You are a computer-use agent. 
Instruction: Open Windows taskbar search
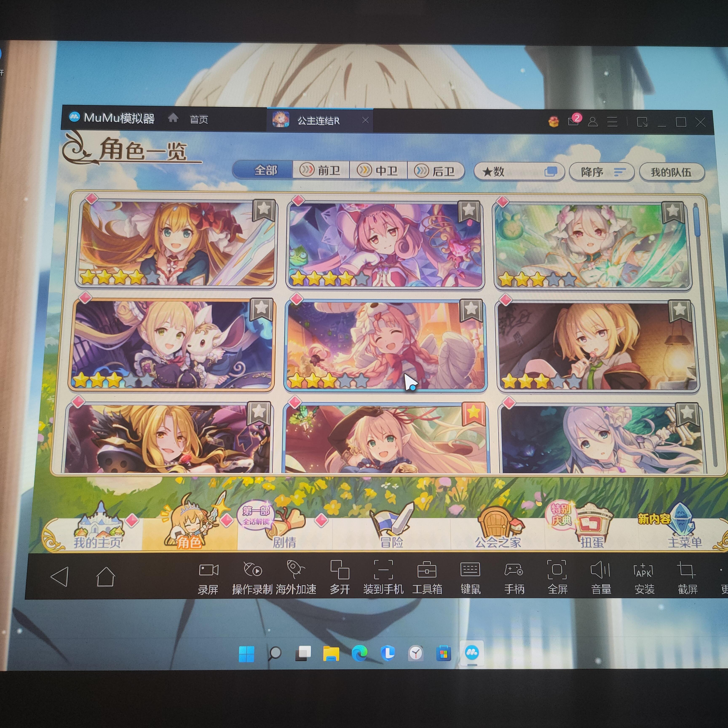pos(275,654)
